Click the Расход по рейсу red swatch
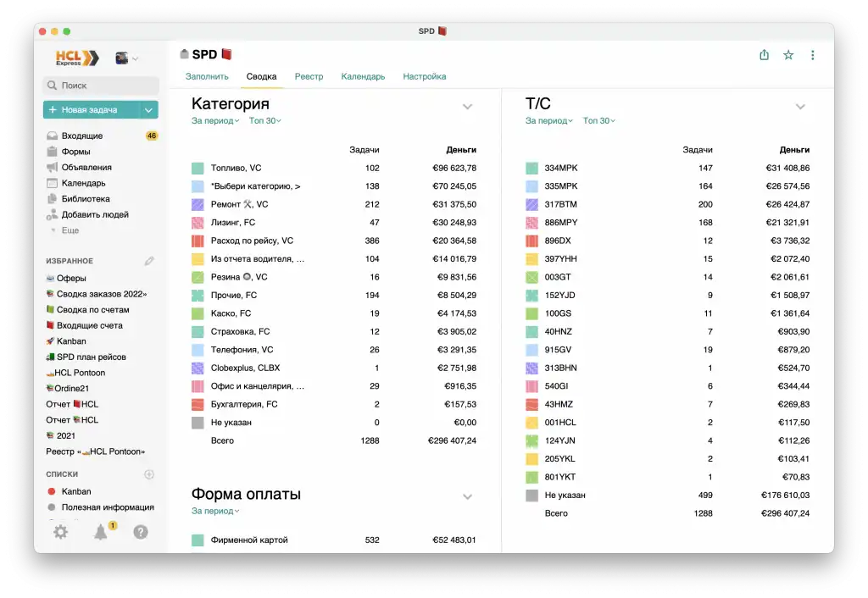 click(198, 241)
